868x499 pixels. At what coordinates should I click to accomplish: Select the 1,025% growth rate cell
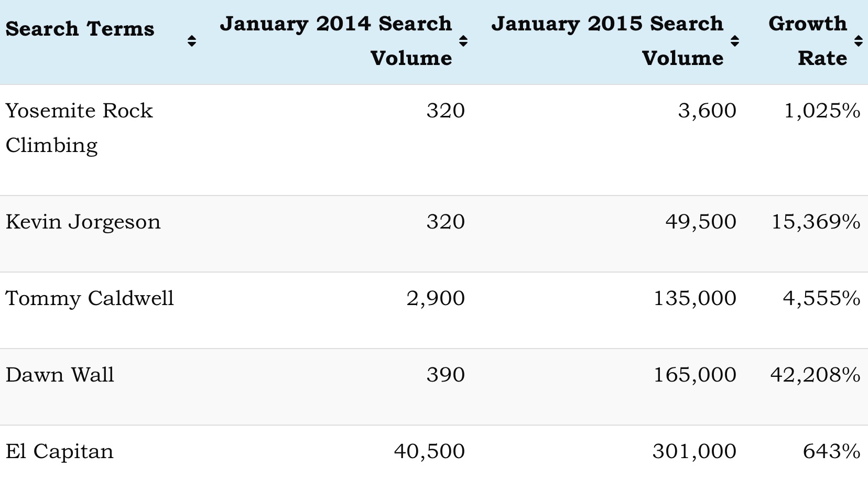click(x=822, y=111)
